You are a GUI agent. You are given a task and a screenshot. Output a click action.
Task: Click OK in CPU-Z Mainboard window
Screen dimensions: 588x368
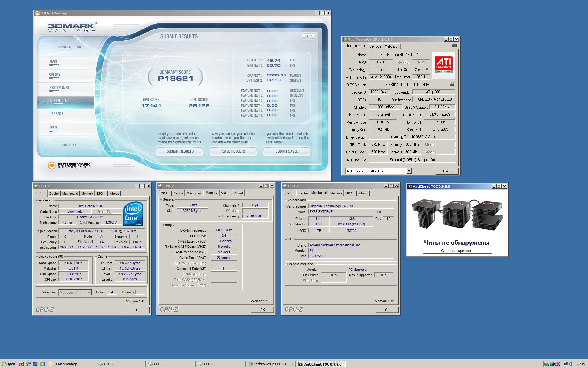[387, 310]
